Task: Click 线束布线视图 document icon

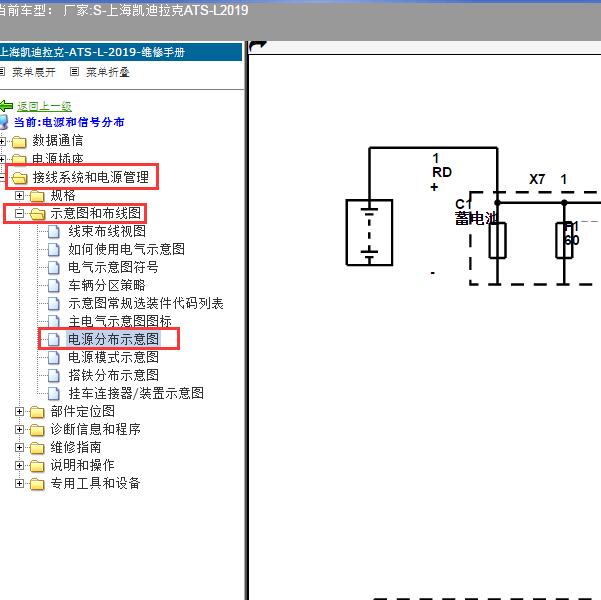Action: [x=54, y=232]
